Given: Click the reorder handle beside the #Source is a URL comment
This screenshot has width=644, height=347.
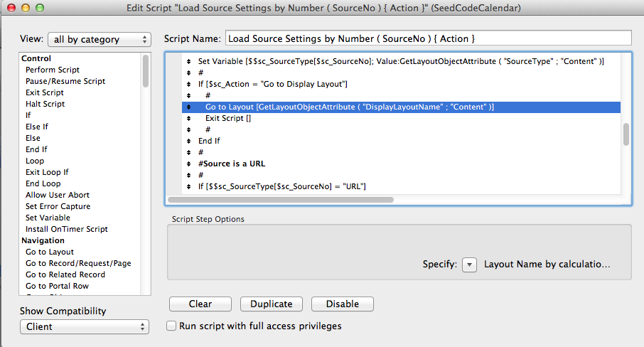Looking at the screenshot, I should (188, 164).
